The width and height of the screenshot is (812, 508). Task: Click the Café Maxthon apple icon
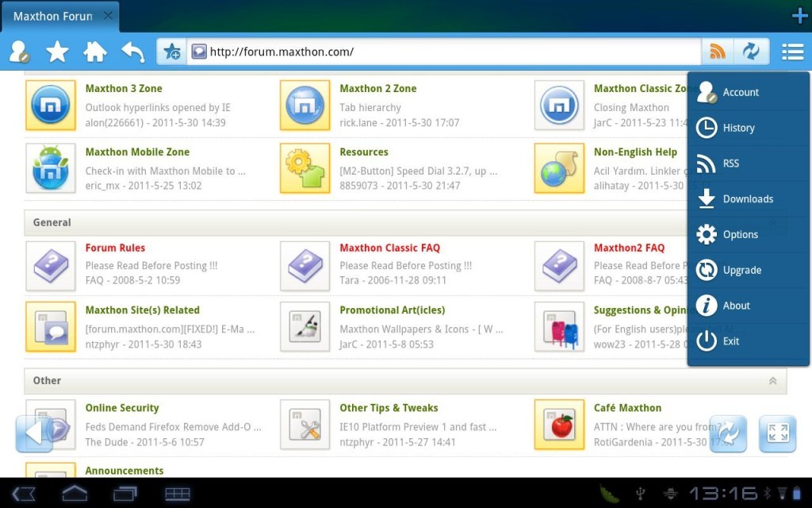559,425
